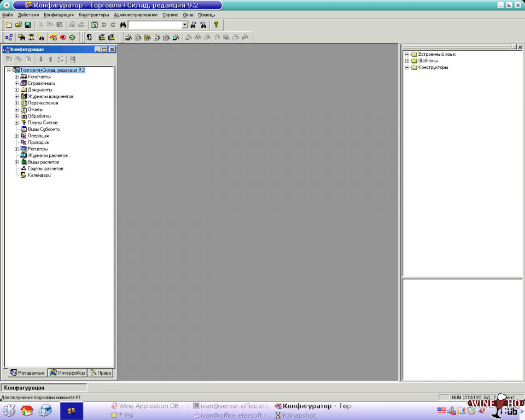Click inside the toolbar search input field

pos(155,25)
